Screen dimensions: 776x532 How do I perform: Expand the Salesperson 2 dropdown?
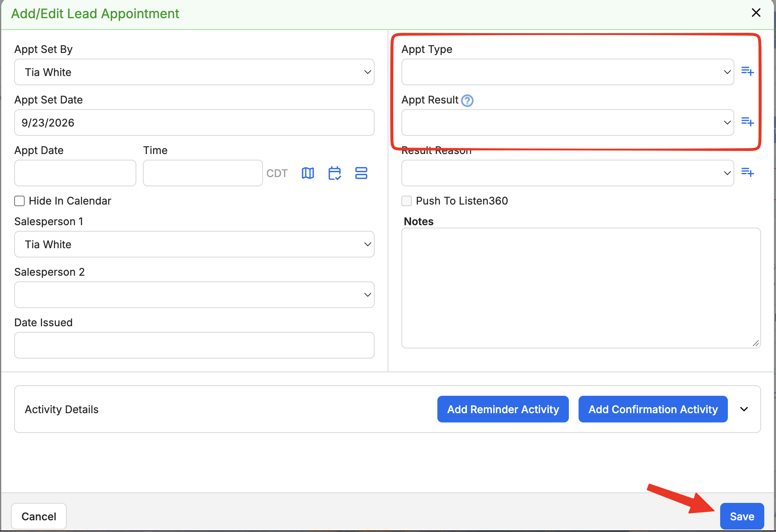194,295
